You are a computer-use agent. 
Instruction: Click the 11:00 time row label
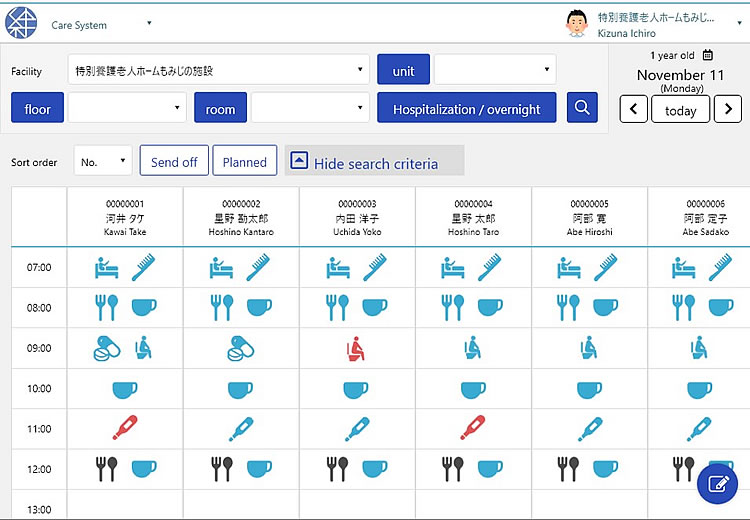coord(39,429)
